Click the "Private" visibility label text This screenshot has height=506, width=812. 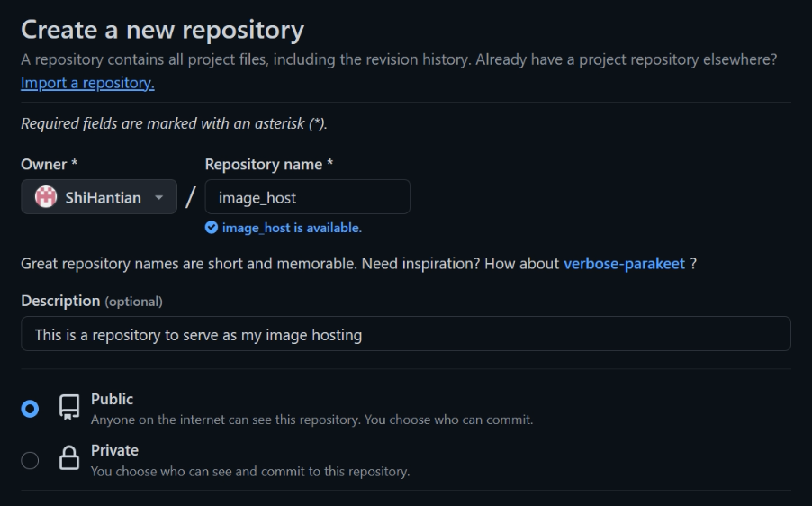pyautogui.click(x=114, y=450)
